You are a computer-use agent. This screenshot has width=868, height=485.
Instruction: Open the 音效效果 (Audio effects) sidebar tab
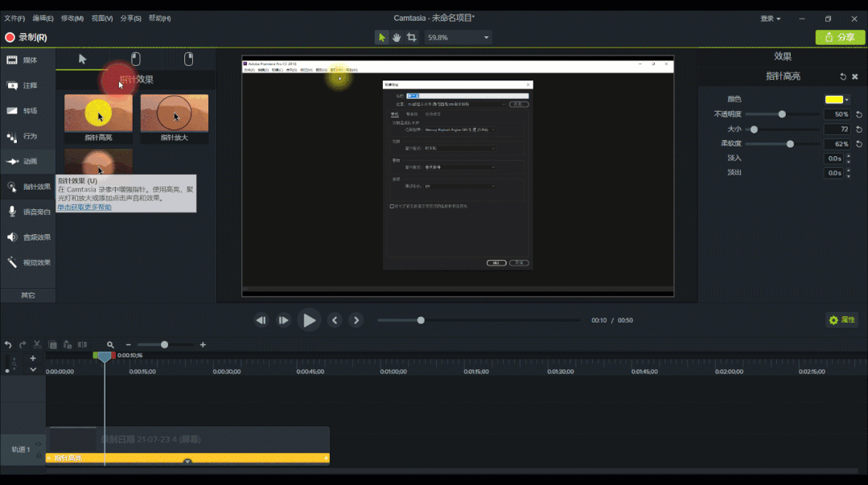(x=27, y=237)
